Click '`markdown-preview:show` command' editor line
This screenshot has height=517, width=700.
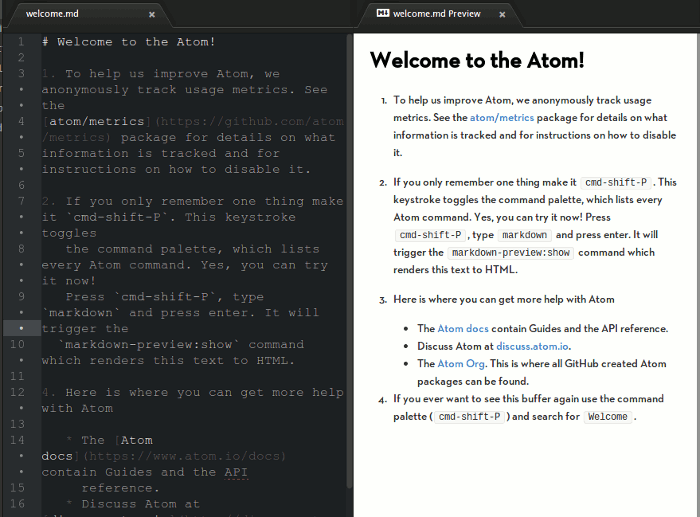181,345
